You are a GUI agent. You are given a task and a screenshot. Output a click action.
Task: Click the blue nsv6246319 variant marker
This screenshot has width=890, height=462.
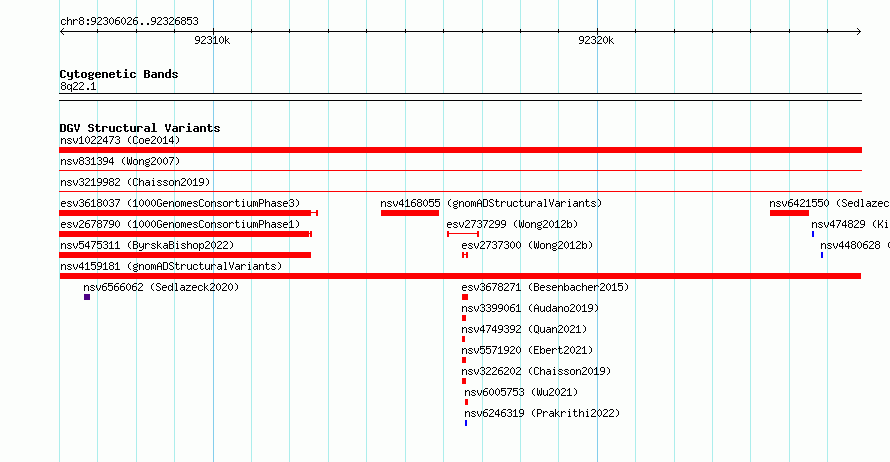click(466, 423)
